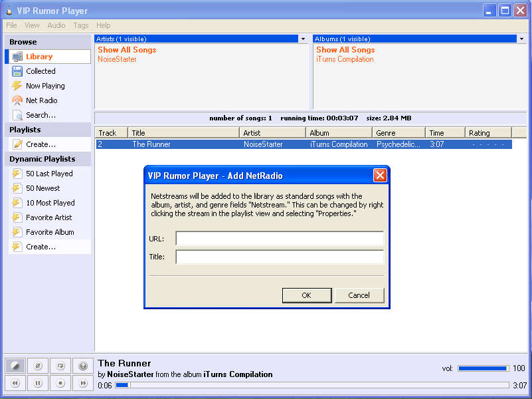Click Show All Songs in Albums panel
The image size is (532, 399).
click(x=346, y=50)
